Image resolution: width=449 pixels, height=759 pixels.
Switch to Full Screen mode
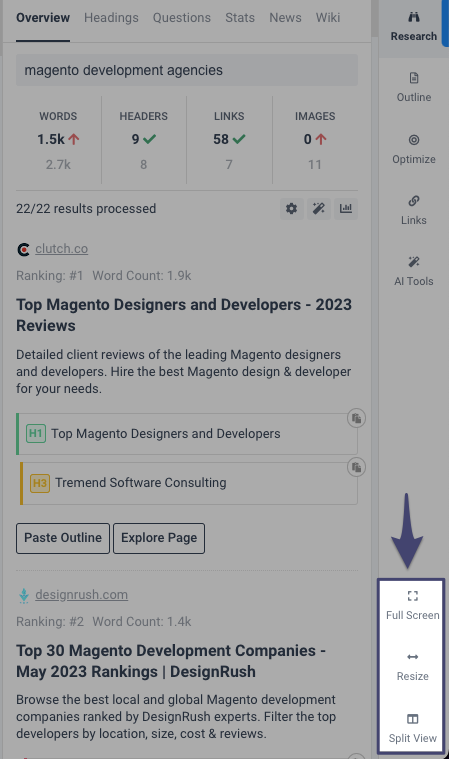tap(413, 606)
